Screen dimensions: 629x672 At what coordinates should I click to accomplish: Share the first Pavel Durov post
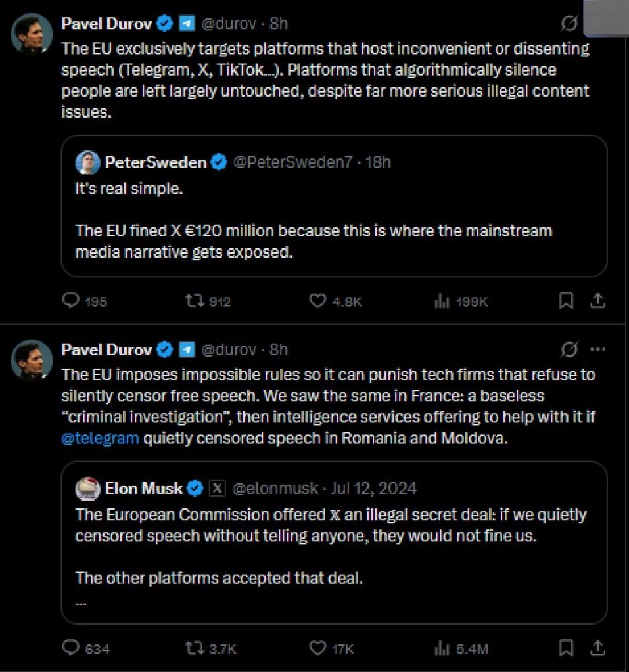[x=597, y=300]
